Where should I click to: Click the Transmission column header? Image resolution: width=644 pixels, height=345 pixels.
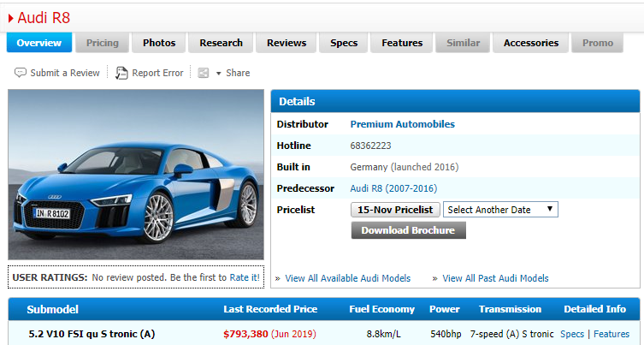[510, 309]
